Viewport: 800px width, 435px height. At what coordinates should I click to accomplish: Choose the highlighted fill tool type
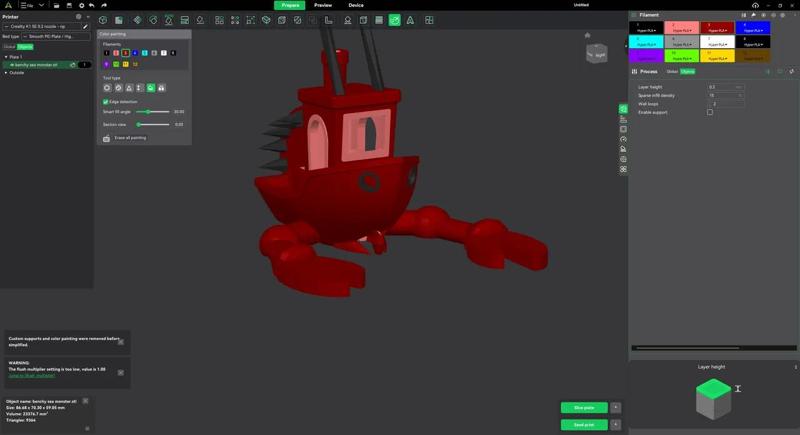[151, 88]
